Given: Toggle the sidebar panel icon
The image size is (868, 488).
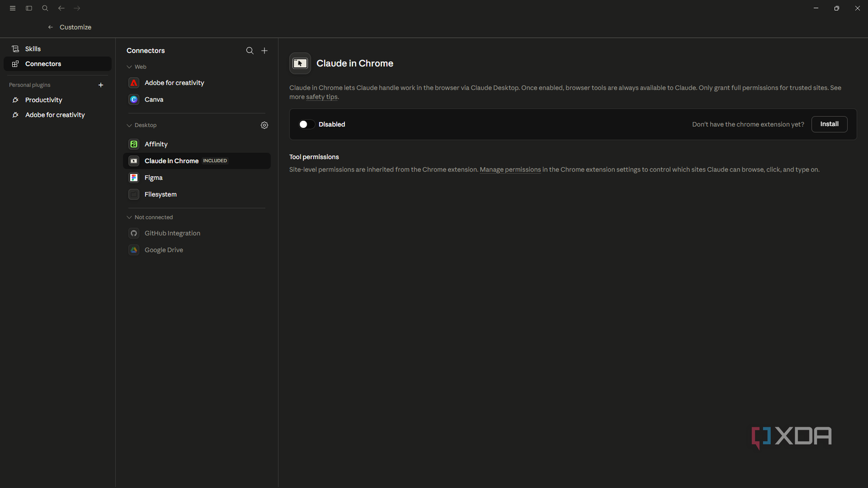Looking at the screenshot, I should tap(29, 8).
